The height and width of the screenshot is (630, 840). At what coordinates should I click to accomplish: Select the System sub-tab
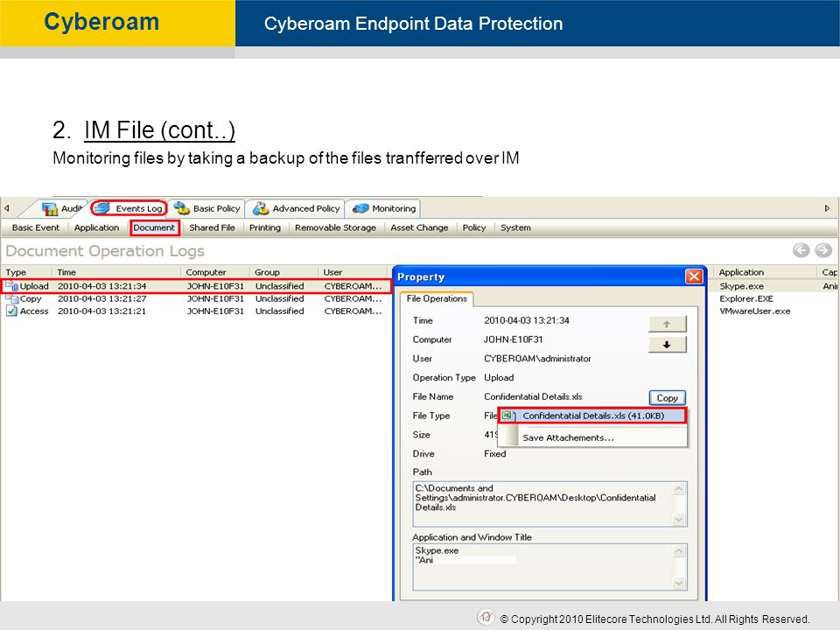point(515,227)
